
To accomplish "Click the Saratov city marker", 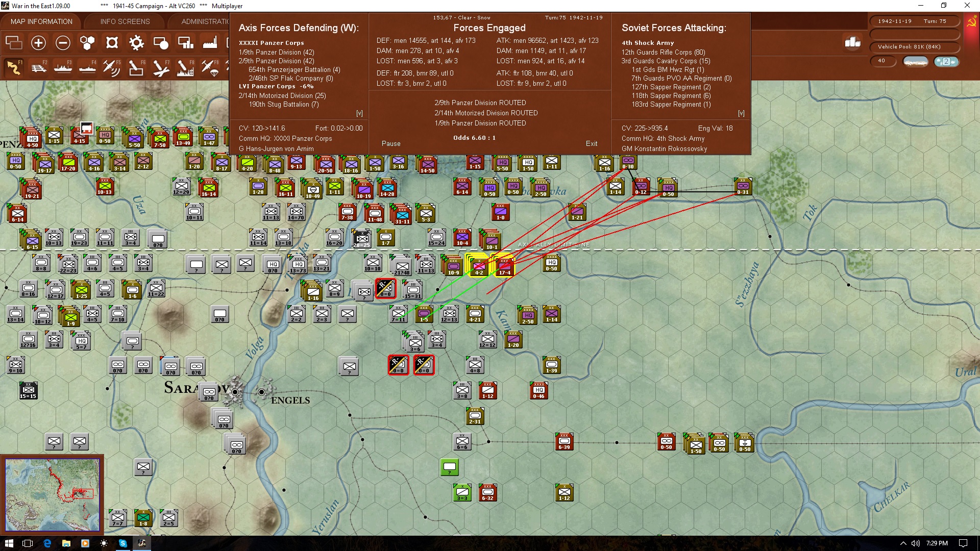I will (x=235, y=392).
